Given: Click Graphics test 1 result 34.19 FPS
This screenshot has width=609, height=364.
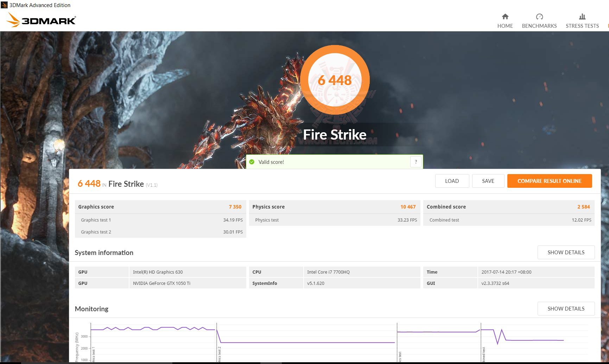Looking at the screenshot, I should pos(233,220).
